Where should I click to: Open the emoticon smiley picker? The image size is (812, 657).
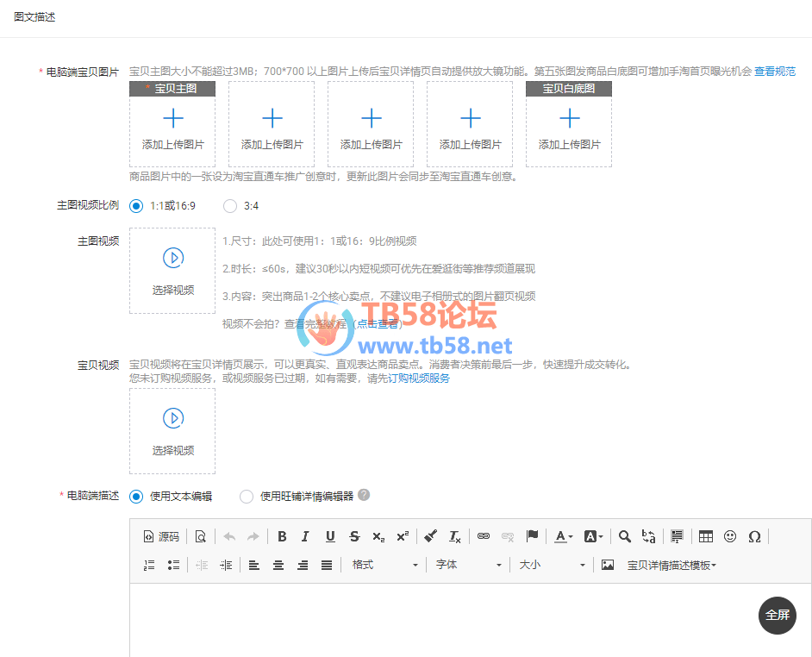729,536
